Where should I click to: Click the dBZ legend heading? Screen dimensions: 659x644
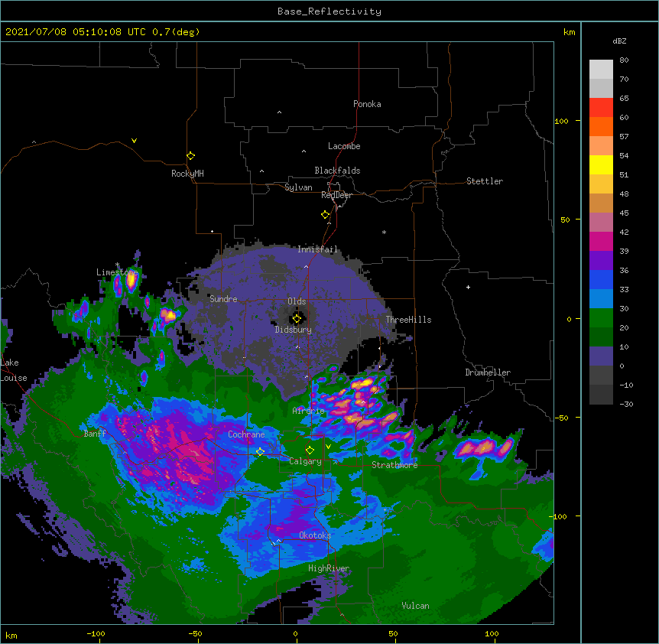(619, 41)
